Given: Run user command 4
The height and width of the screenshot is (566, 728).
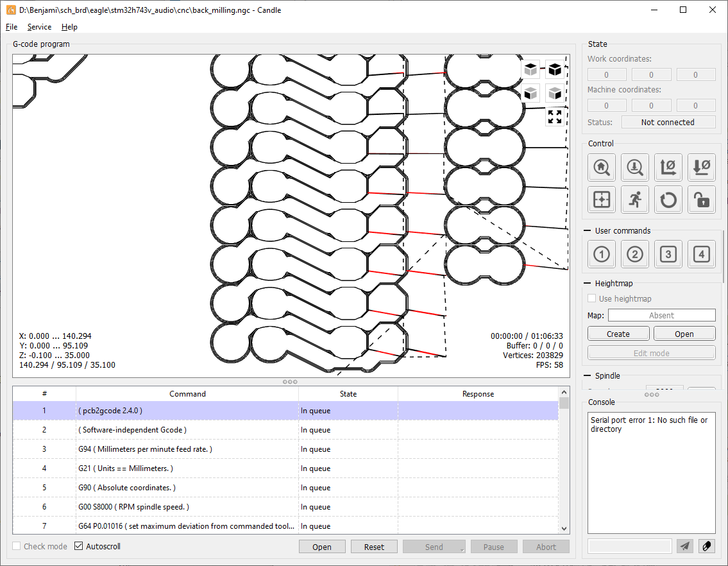Looking at the screenshot, I should click(x=702, y=254).
